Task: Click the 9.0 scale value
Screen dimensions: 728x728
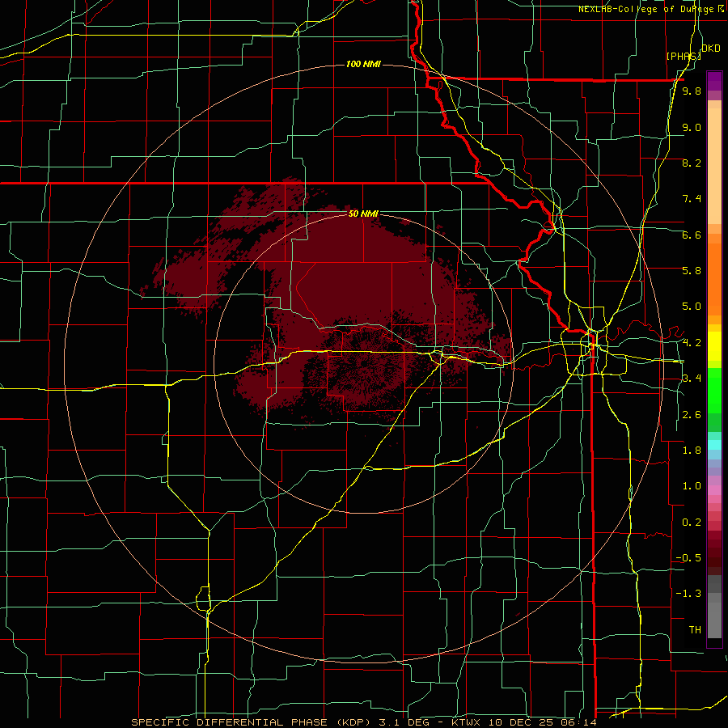Action: pyautogui.click(x=692, y=127)
